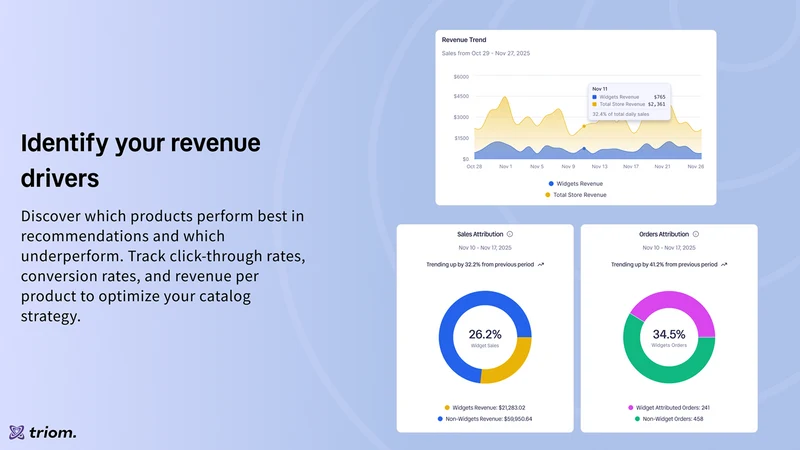Click the yellow Widgets Revenue legend dot

coord(447,408)
